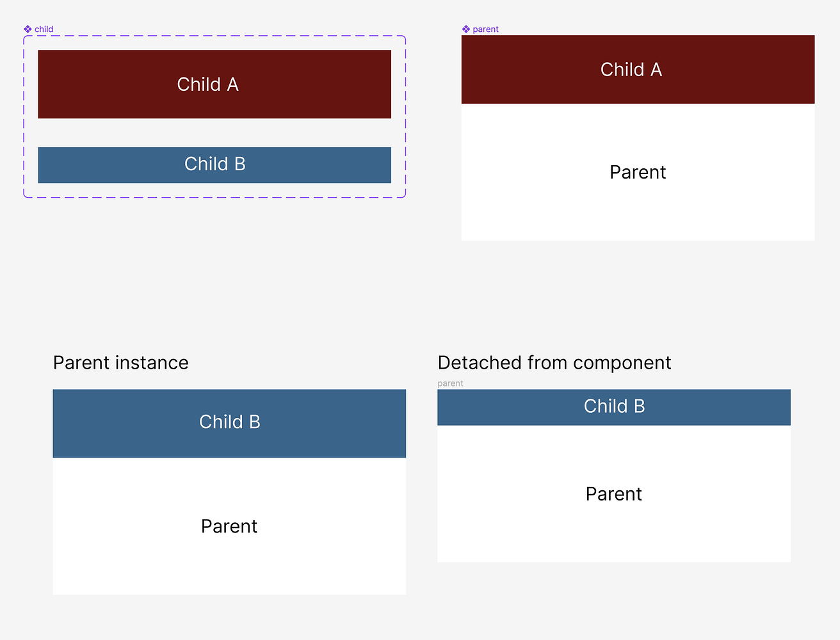
Task: Select the purple 'parent' component label
Action: tap(485, 29)
